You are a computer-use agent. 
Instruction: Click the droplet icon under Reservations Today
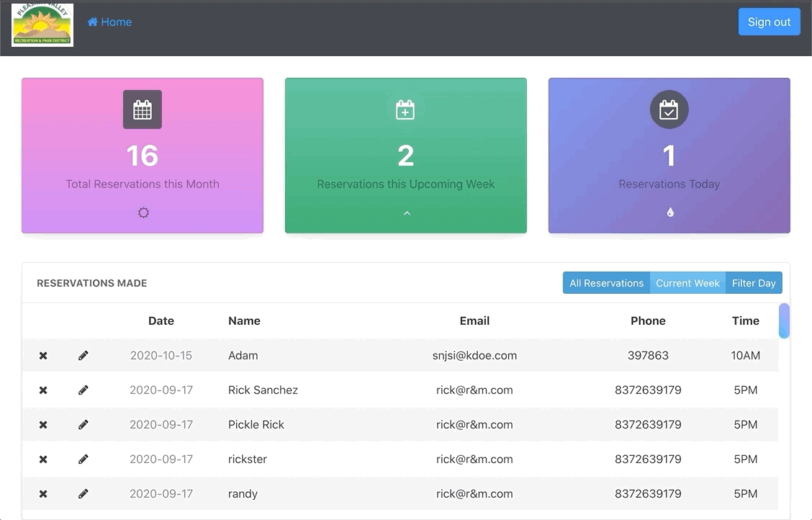click(x=670, y=212)
